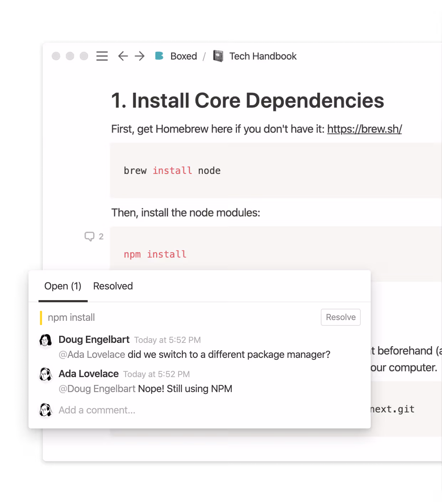
Task: Click the Add a comment field
Action: 97,410
